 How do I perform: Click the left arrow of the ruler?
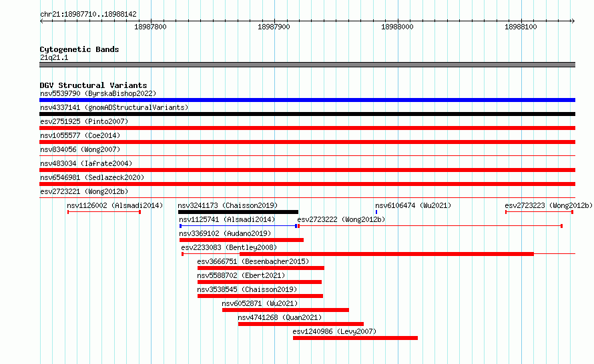41,21
